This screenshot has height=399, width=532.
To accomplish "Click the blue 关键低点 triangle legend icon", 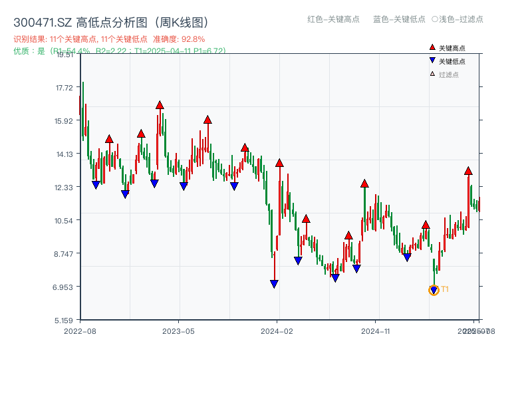I will click(433, 61).
